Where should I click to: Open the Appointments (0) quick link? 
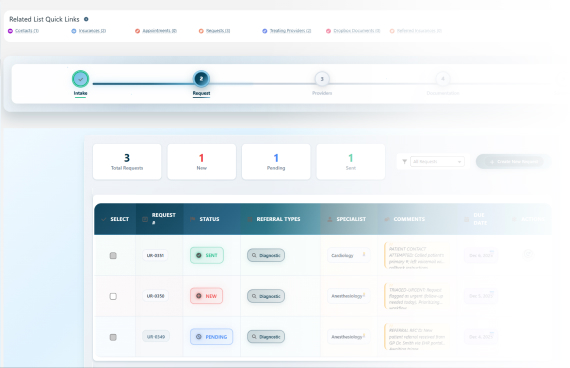click(156, 31)
